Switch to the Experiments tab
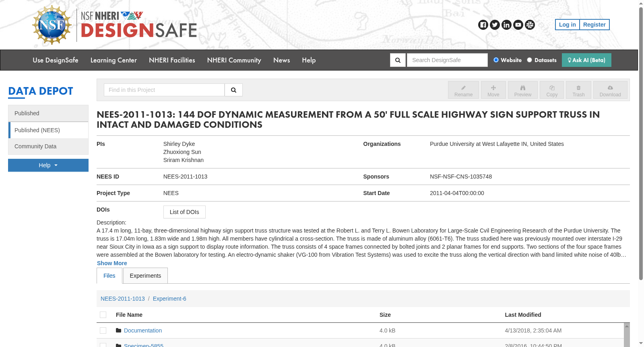The width and height of the screenshot is (644, 347). (x=145, y=276)
